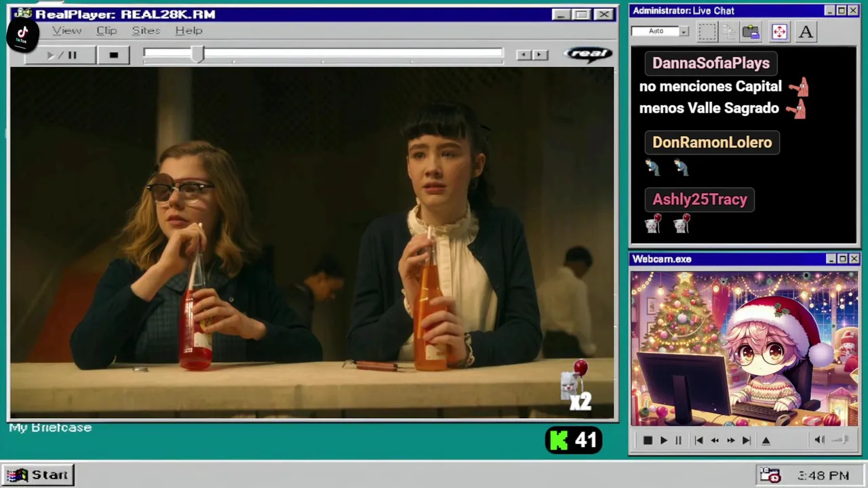The width and height of the screenshot is (868, 488).
Task: Click the RealPlayer play/pause button
Action: 60,55
